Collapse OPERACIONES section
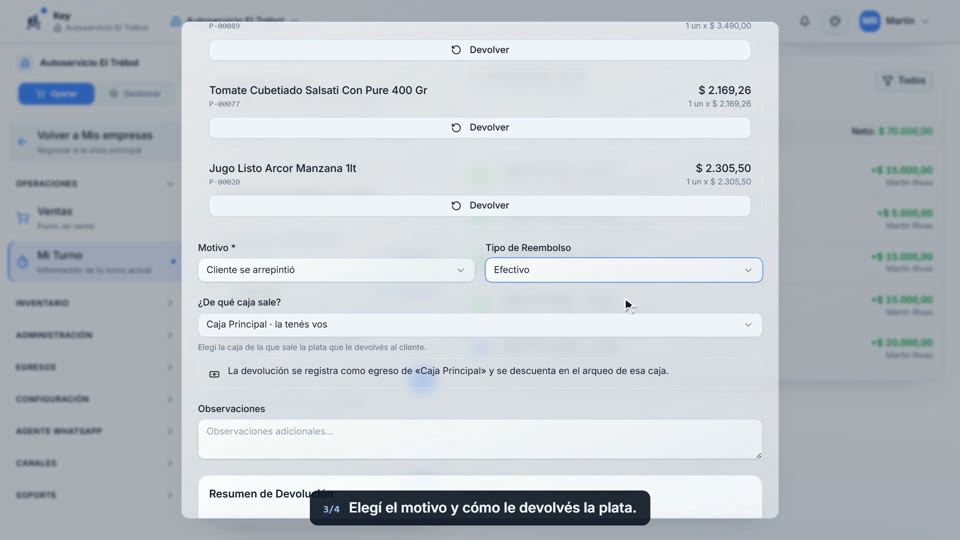The width and height of the screenshot is (960, 540). click(x=95, y=184)
